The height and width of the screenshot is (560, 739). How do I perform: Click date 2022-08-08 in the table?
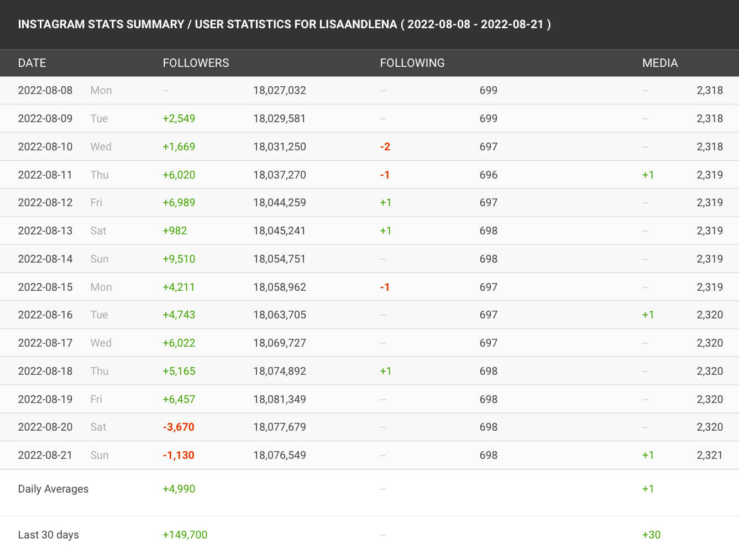point(45,90)
